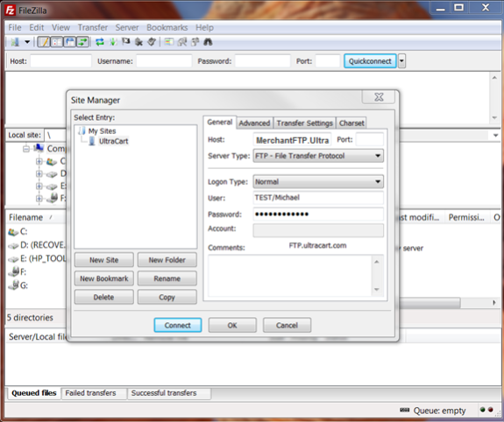Image resolution: width=504 pixels, height=422 pixels.
Task: Click the Comments scrollbar down arrow
Action: (x=377, y=290)
